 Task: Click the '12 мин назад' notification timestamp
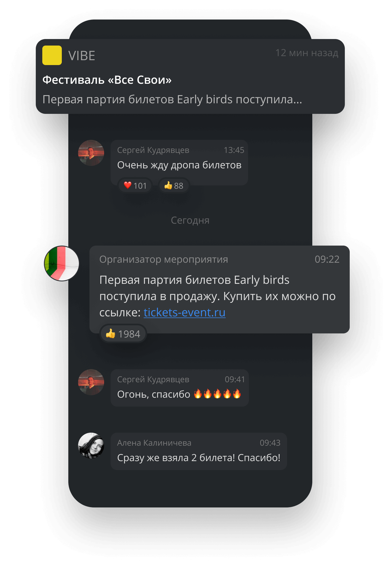click(x=307, y=53)
